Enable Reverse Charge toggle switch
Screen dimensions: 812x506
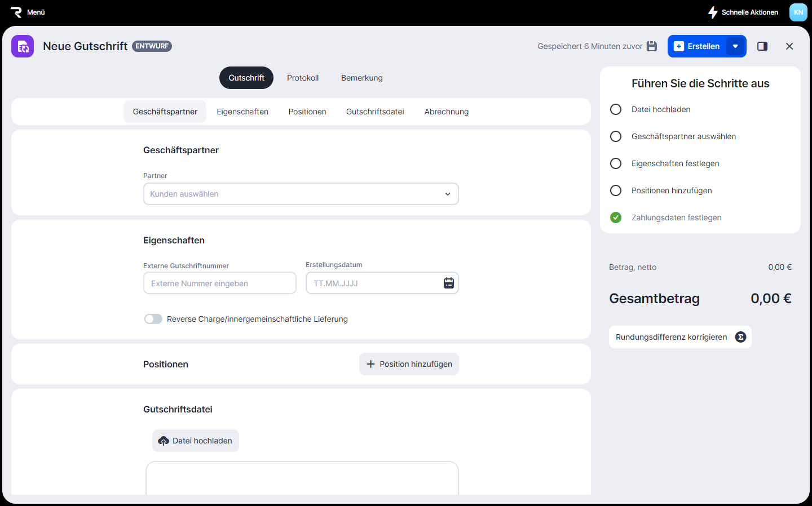pyautogui.click(x=153, y=319)
